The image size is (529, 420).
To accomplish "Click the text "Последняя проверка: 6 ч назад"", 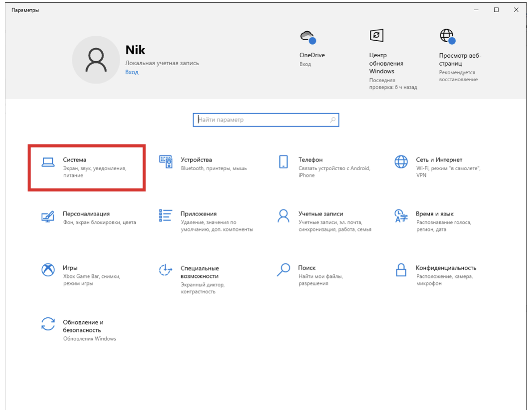I will [393, 84].
